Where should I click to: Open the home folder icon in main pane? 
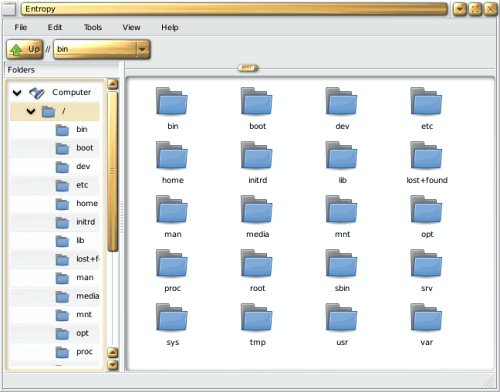coord(172,155)
